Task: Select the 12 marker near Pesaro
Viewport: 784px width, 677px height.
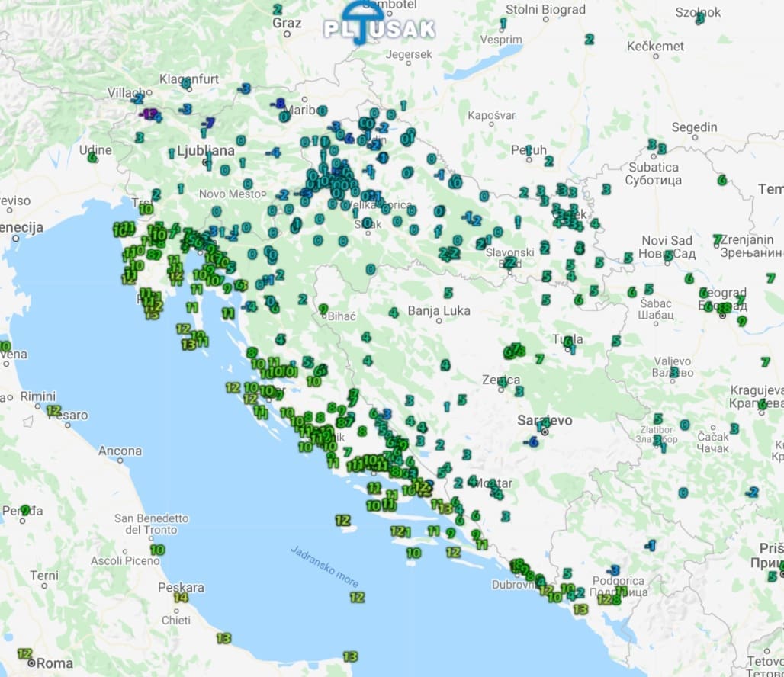Action: click(53, 410)
